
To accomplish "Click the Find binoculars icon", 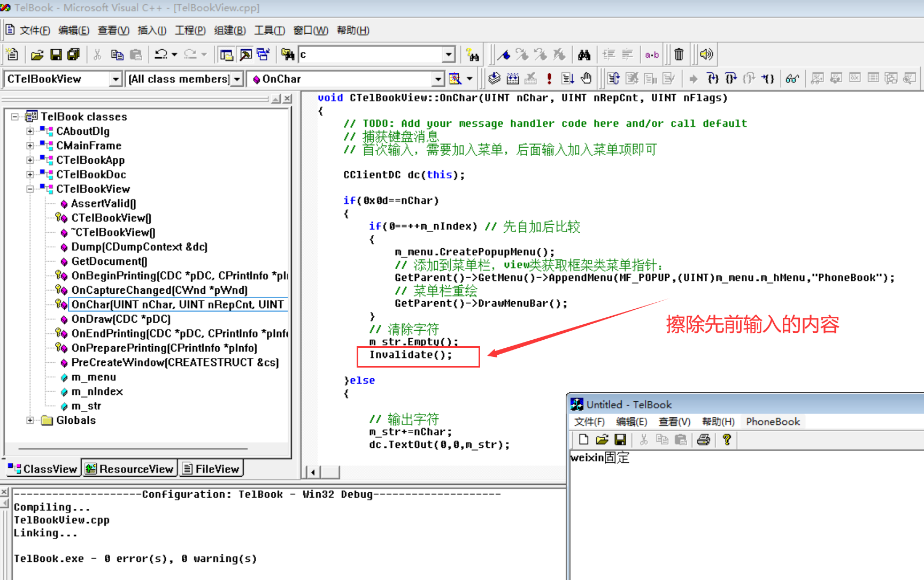I will (x=584, y=54).
